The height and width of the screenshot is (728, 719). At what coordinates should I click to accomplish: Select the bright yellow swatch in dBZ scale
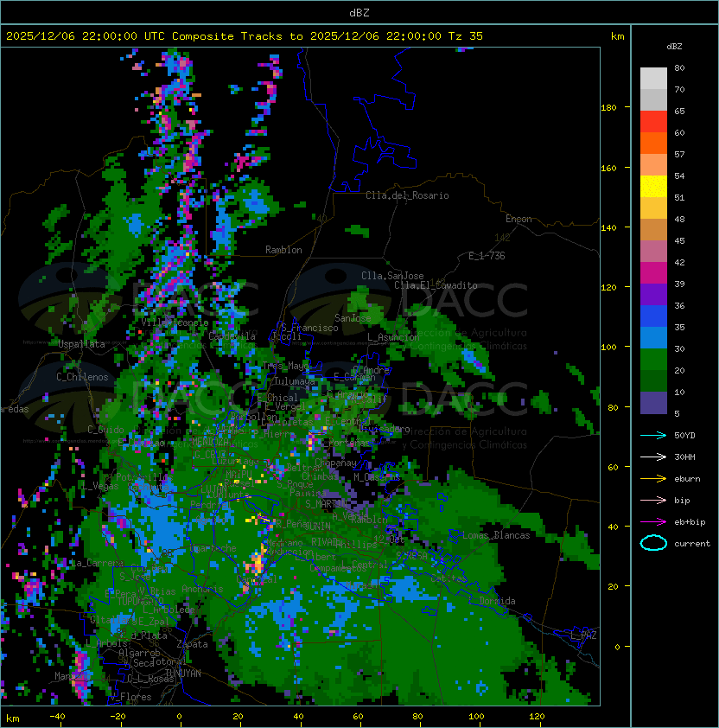coord(653,187)
